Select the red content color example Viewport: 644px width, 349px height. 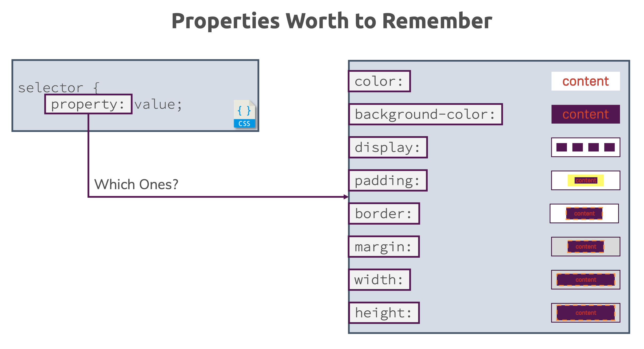[586, 81]
